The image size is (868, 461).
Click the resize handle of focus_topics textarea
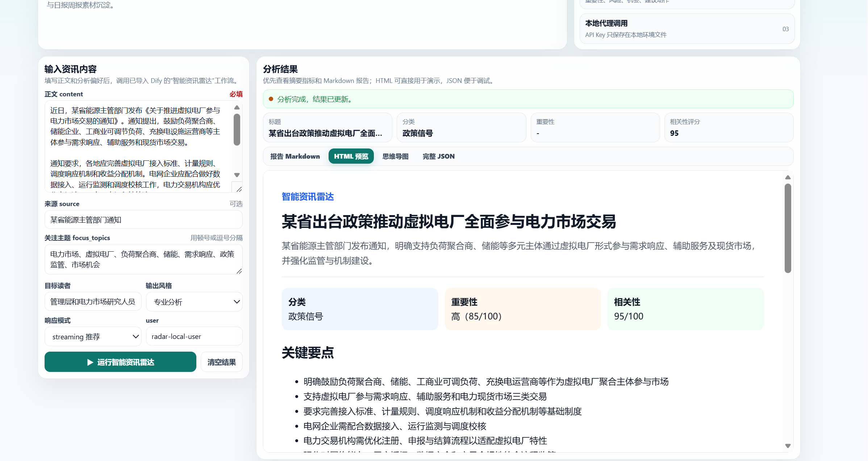pyautogui.click(x=239, y=271)
